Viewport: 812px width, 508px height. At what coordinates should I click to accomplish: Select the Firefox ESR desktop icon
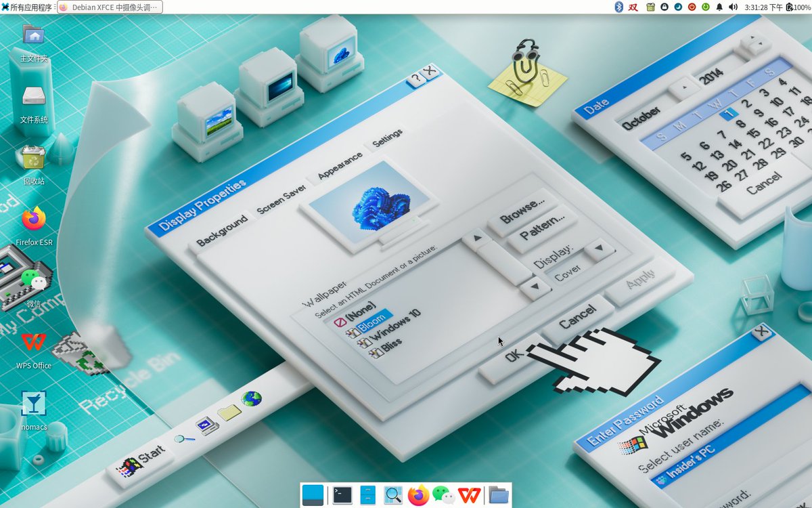coord(34,227)
